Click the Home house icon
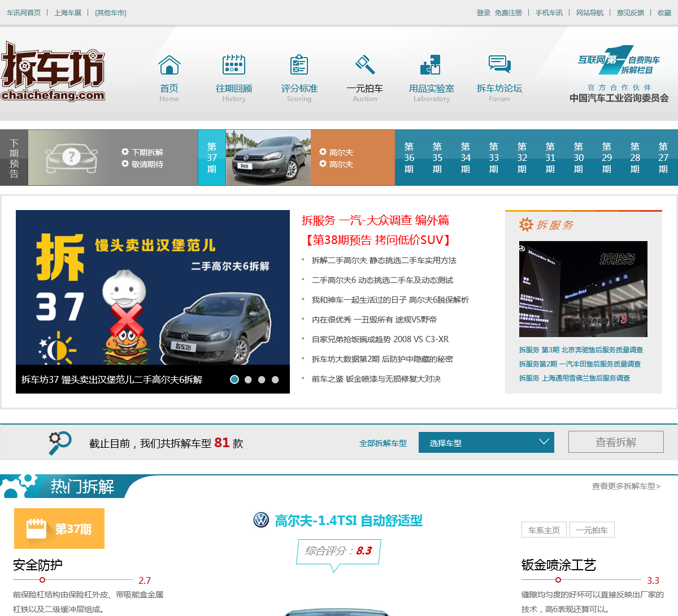 click(x=169, y=65)
